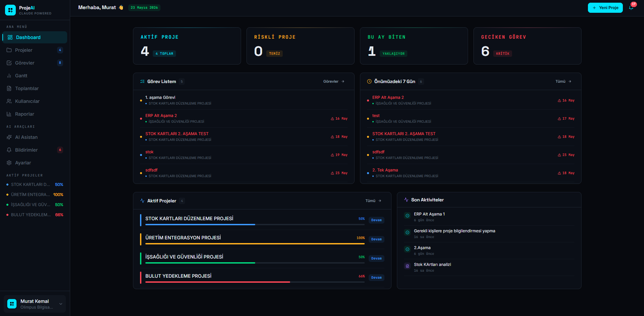Click the Son Aktiviteler pulse icon

point(406,200)
